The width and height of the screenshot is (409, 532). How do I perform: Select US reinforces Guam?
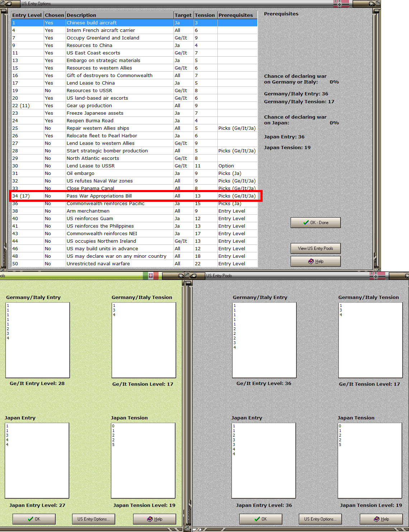click(134, 218)
